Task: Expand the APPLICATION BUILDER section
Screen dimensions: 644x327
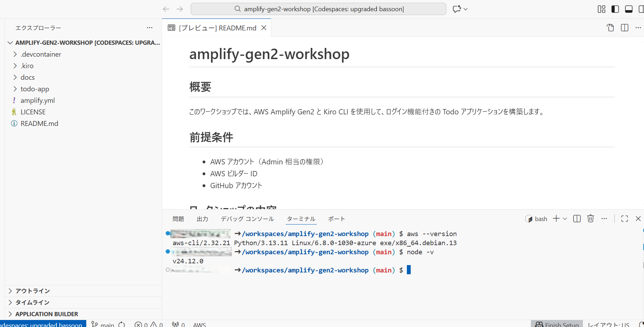Action: click(46, 314)
